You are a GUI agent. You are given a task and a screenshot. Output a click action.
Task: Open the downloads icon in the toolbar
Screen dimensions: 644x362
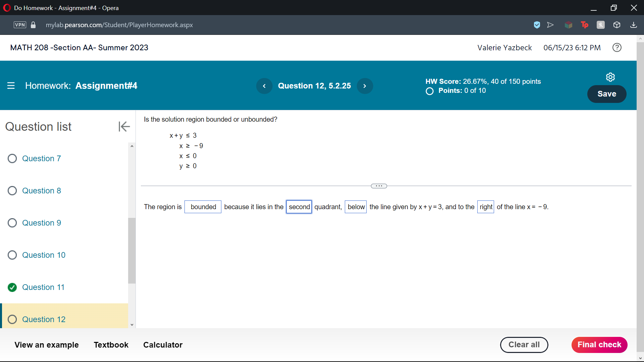634,25
